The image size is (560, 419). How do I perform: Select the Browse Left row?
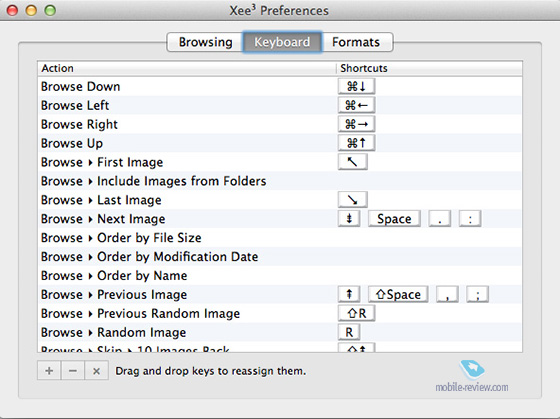point(280,105)
